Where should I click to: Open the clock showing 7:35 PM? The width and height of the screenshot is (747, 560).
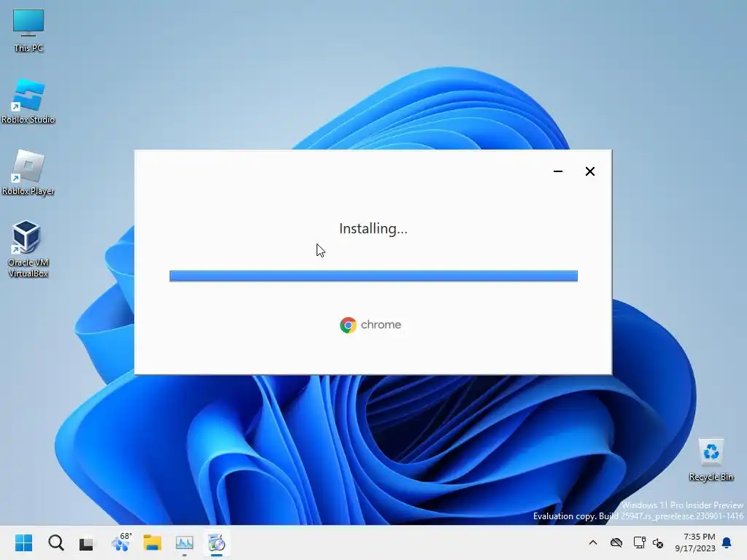point(695,542)
